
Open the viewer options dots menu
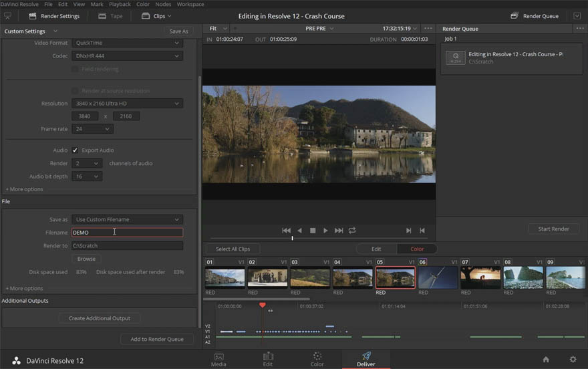click(x=428, y=29)
